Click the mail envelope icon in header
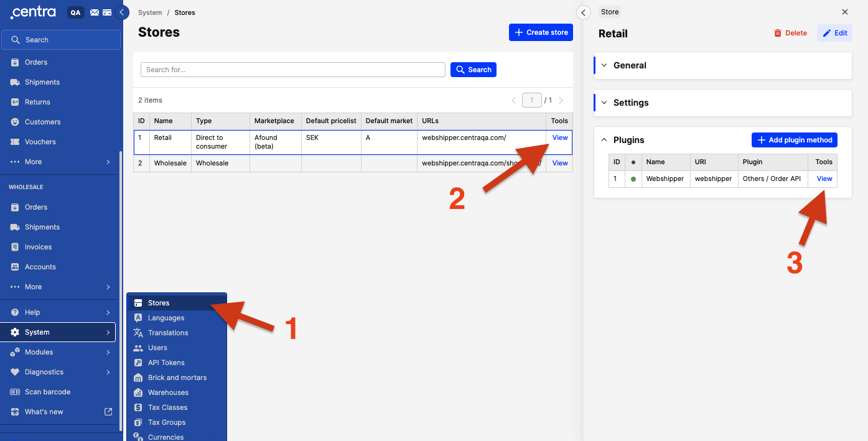 coord(95,12)
